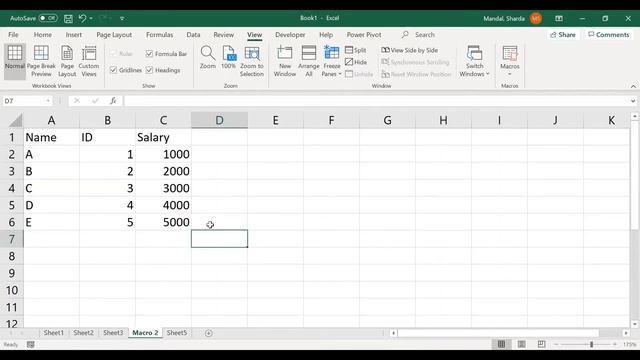The width and height of the screenshot is (640, 360).
Task: Set zoom to 100%
Action: (229, 57)
